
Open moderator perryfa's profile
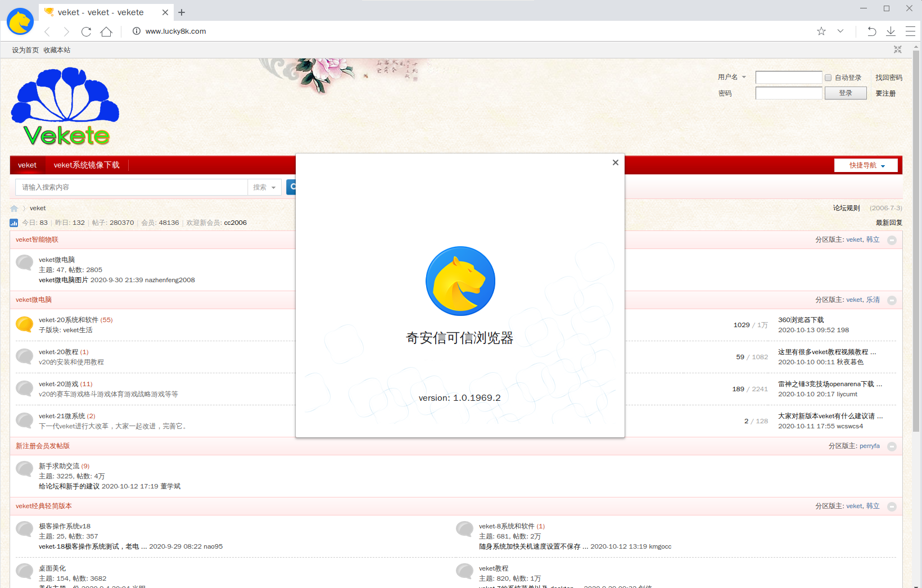coord(870,446)
